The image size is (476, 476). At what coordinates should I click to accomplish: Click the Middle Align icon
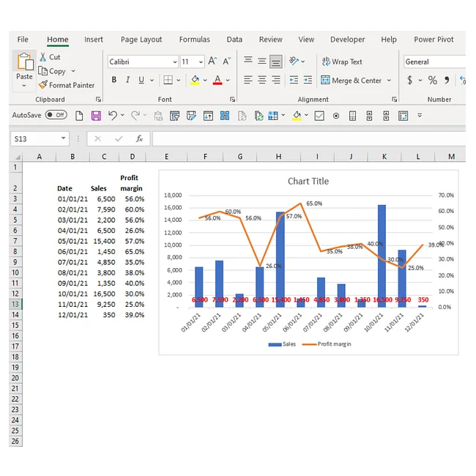tap(262, 61)
